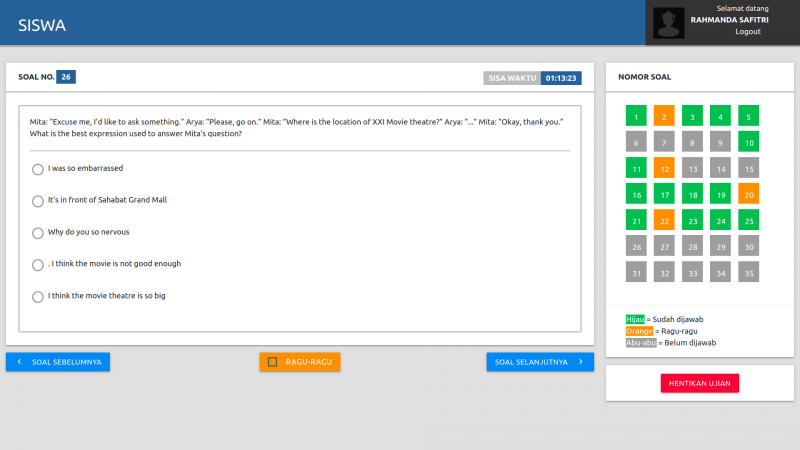Jump to question number 23
This screenshot has width=800, height=450.
point(692,220)
